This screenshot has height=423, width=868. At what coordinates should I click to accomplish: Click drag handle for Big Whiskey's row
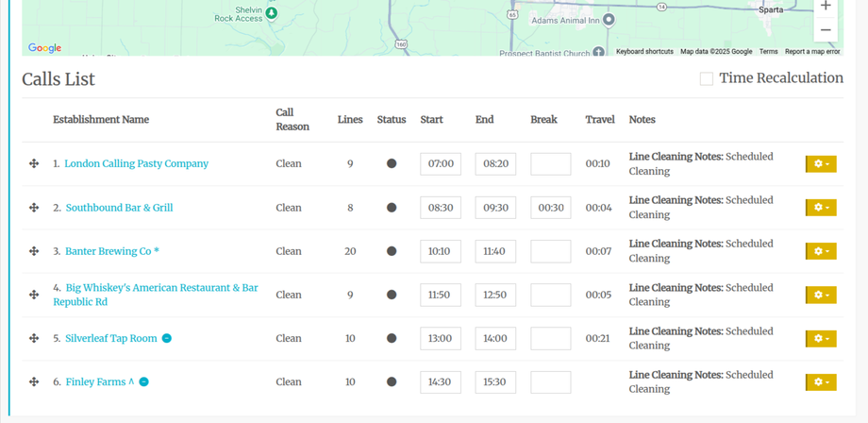click(x=34, y=295)
